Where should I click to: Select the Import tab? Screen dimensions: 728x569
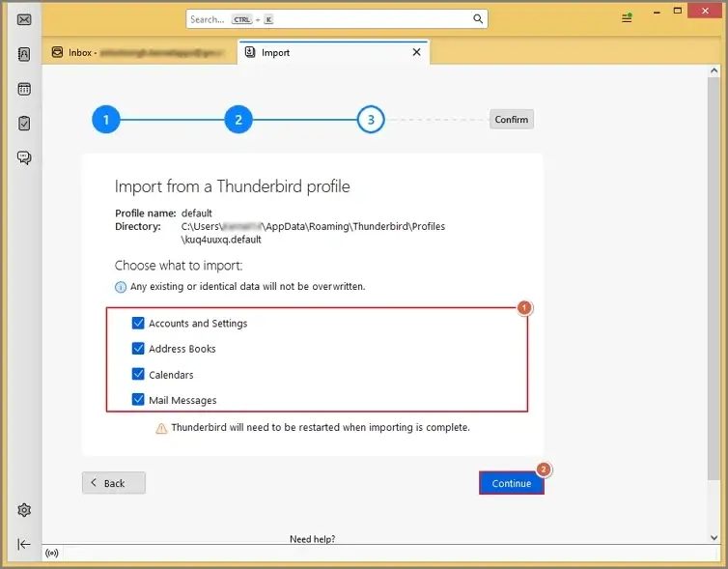coord(333,52)
